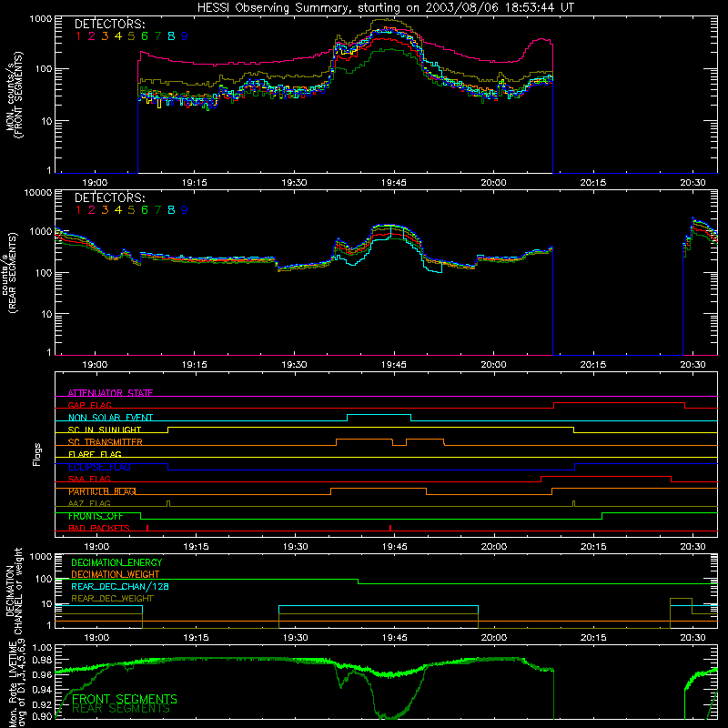Click 20:00 tick under Flags plot
The image size is (728, 728).
[494, 547]
